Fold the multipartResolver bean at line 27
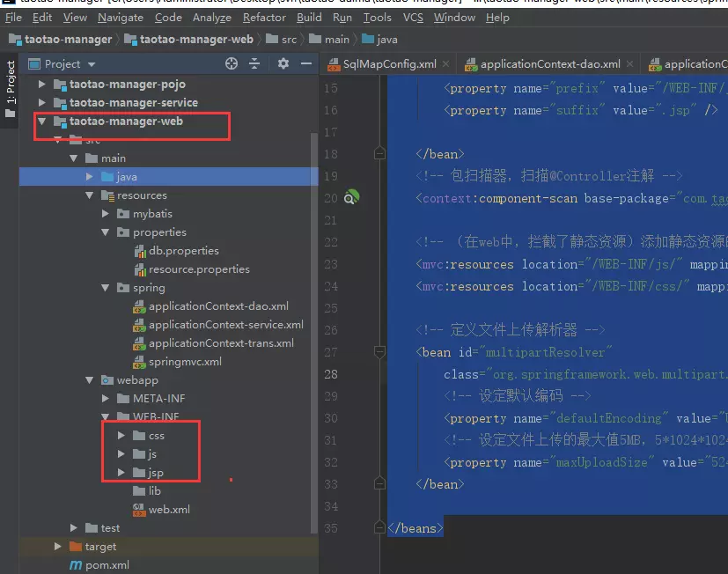Viewport: 728px width, 574px height. point(379,352)
